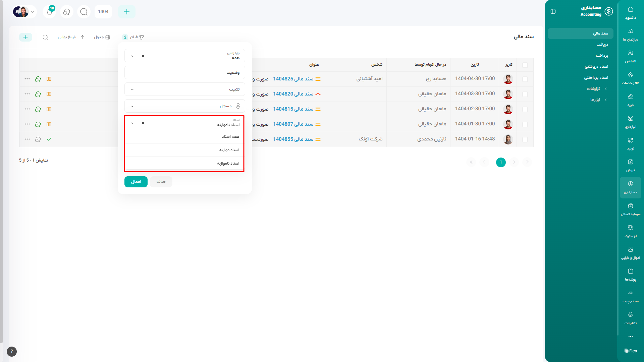This screenshot has width=644, height=362.
Task: Expand the مسئول responsible dropdown
Action: [132, 106]
